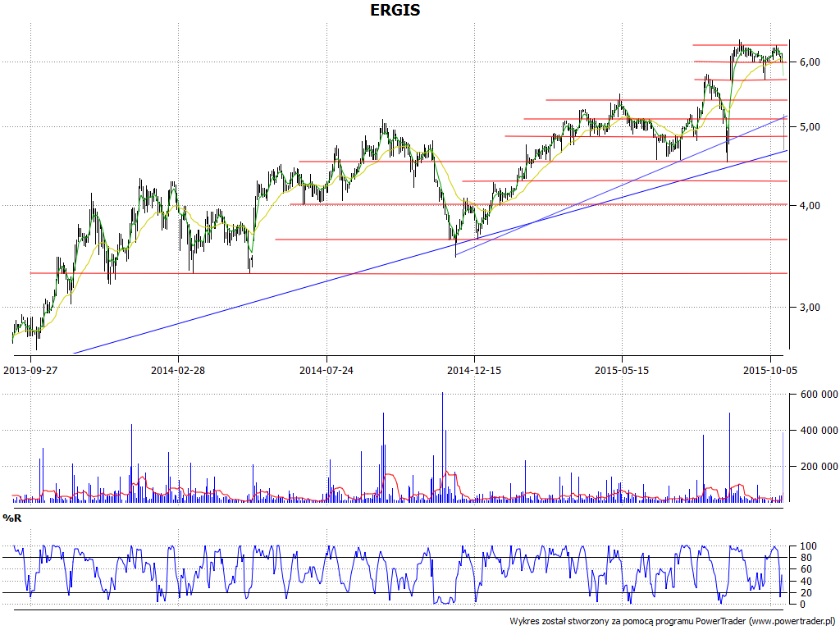Click the 6,00 price axis label
This screenshot has height=630, width=840.
pos(810,62)
